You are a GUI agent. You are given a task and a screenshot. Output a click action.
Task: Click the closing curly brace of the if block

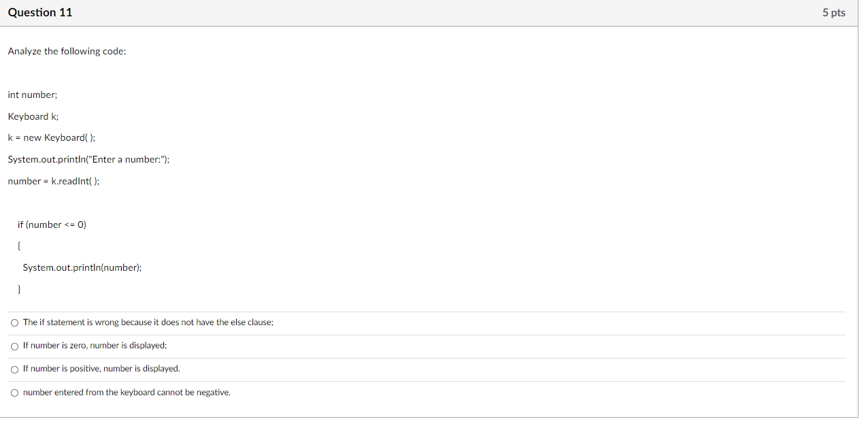[20, 290]
